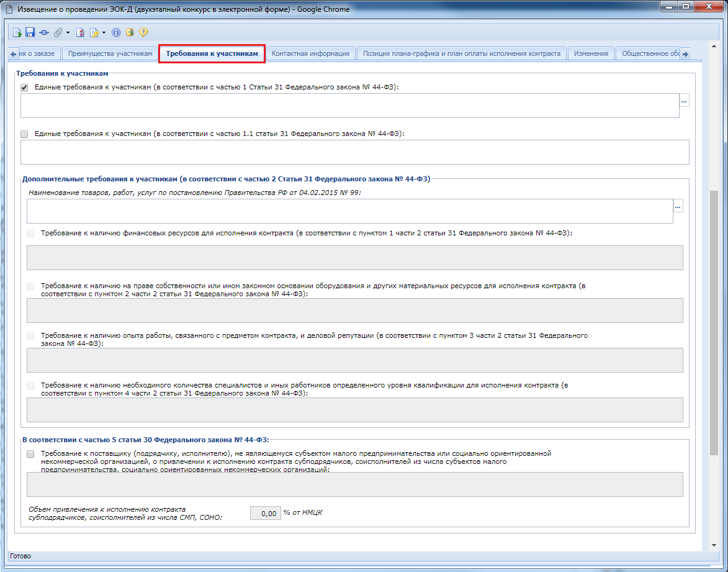
Task: Open the ellipsis picker for Наименование товаров, работ, услуг
Action: [x=678, y=206]
